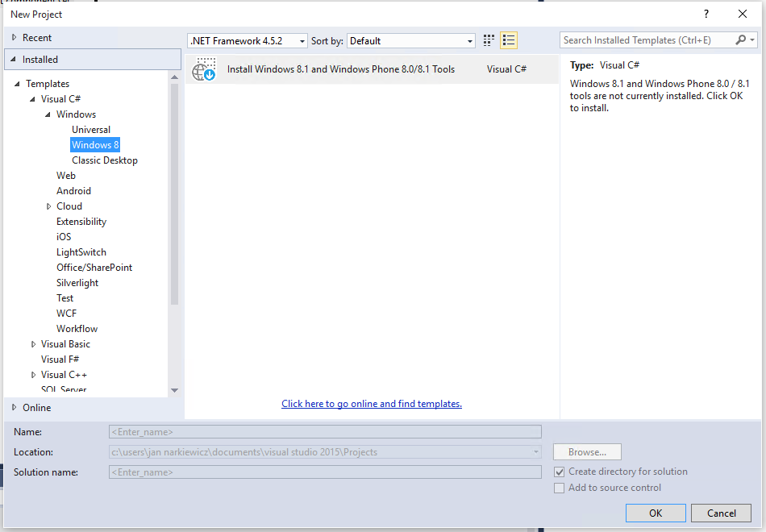Select Silverlight template category
The image size is (766, 532).
[77, 283]
